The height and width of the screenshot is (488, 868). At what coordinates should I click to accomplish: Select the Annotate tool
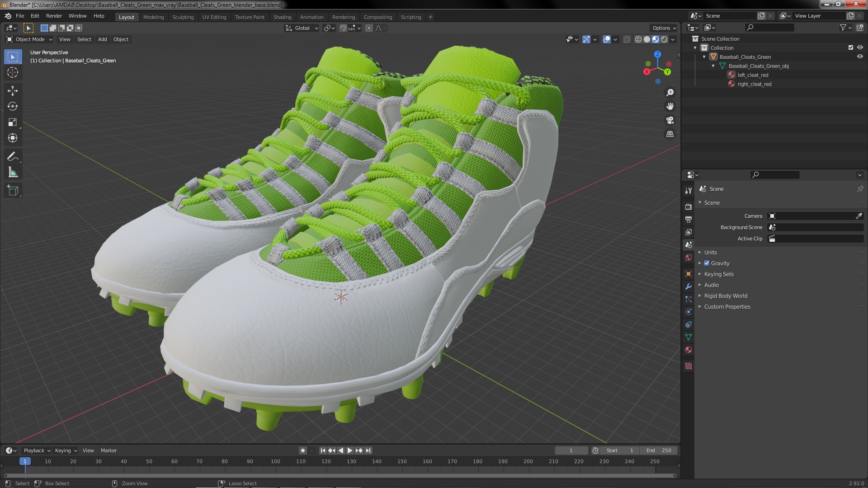[13, 156]
